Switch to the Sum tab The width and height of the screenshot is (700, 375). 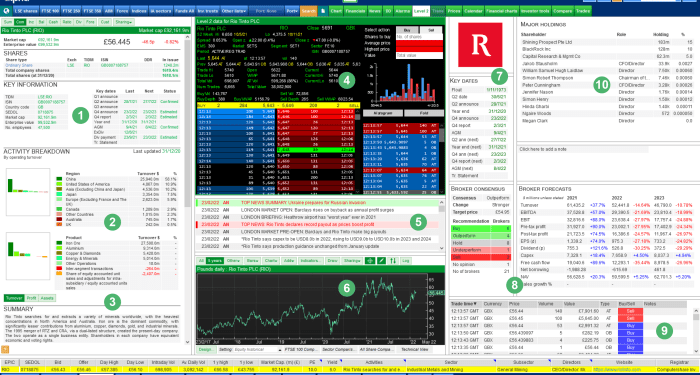coord(8,21)
